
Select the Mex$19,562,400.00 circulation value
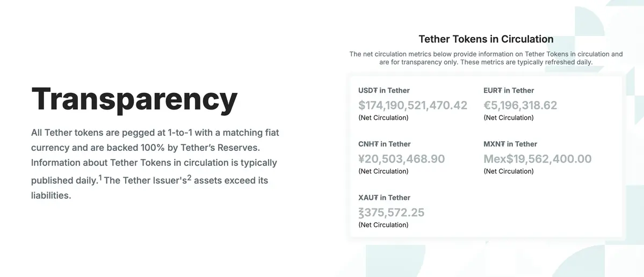[537, 159]
